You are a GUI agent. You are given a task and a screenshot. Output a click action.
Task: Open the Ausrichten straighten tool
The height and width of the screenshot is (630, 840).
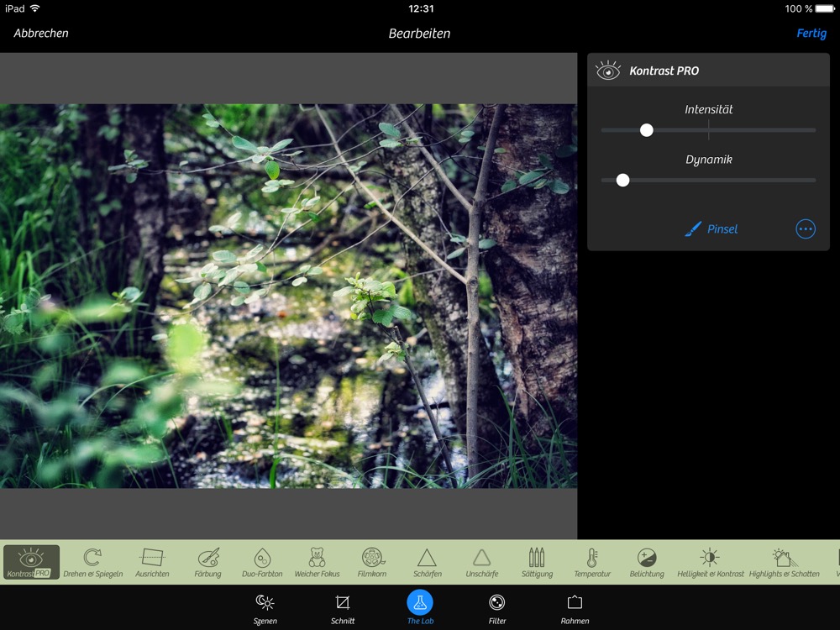[152, 562]
